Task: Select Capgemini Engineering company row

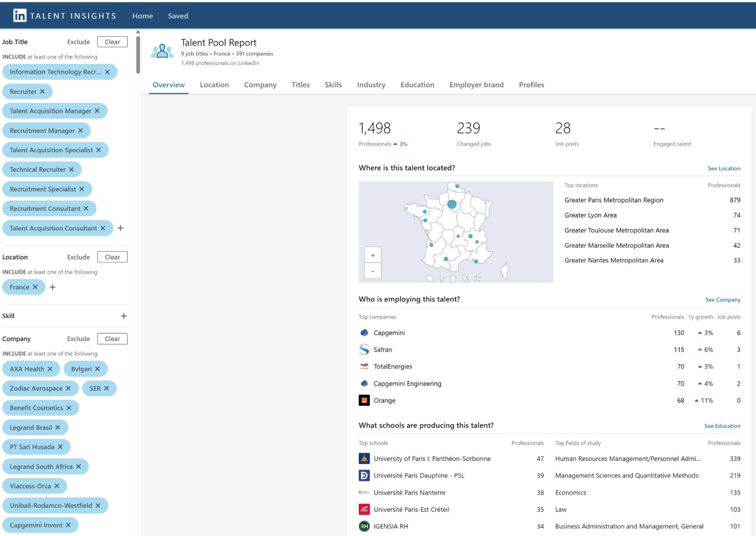Action: (x=550, y=383)
